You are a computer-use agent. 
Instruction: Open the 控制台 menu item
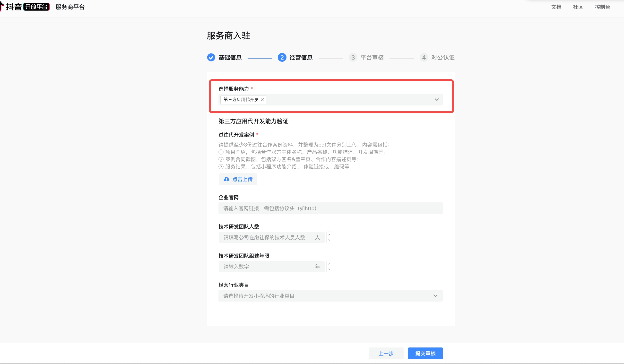pyautogui.click(x=603, y=7)
